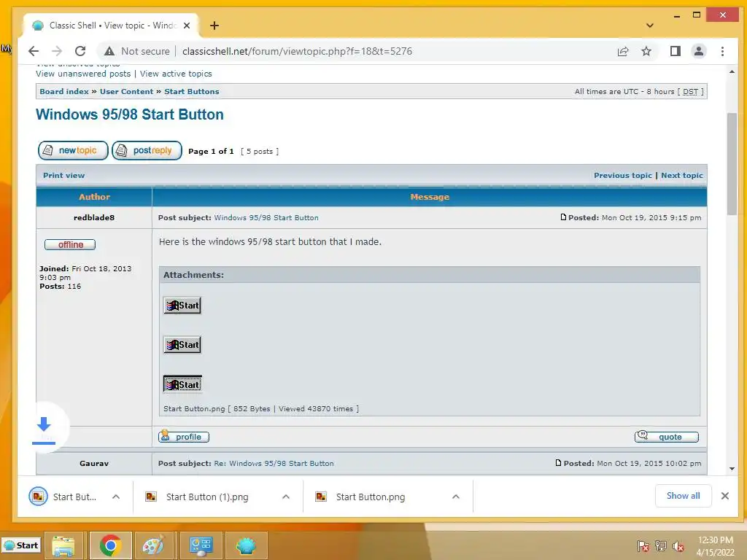Go to Next topic
Image resolution: width=747 pixels, height=560 pixels.
click(x=682, y=175)
